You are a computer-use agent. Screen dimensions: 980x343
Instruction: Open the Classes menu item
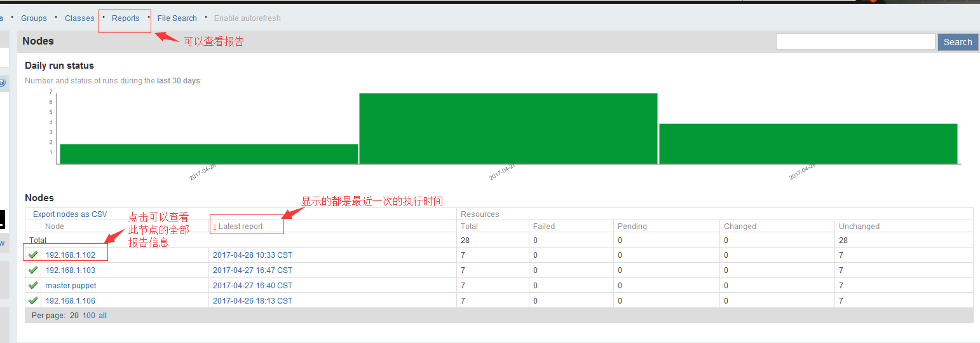coord(79,18)
